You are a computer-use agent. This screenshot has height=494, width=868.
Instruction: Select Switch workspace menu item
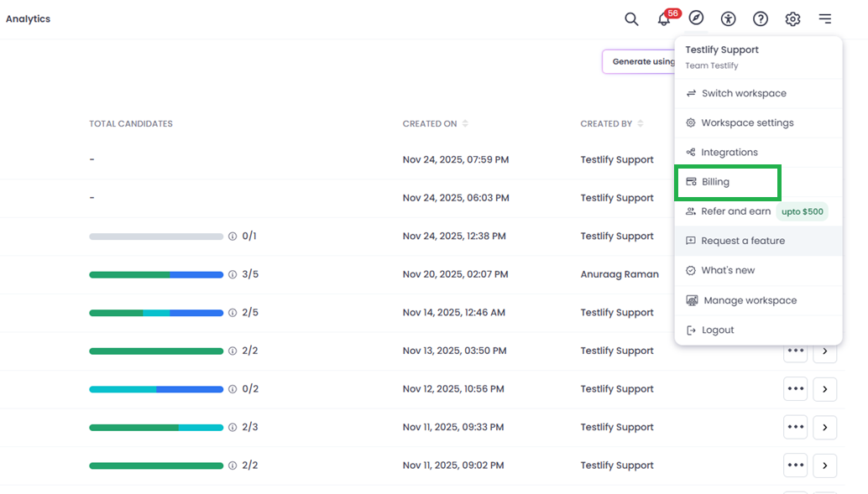tap(758, 93)
